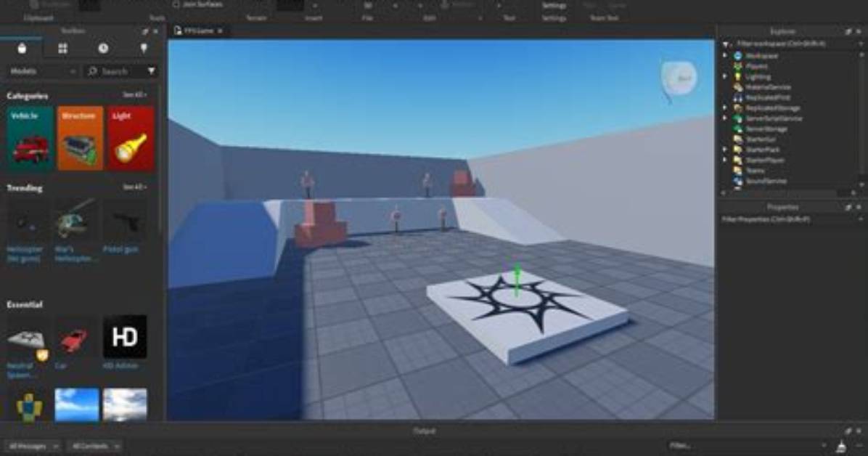
Task: Expand the ReplicatedStorage tree node
Action: tap(724, 108)
